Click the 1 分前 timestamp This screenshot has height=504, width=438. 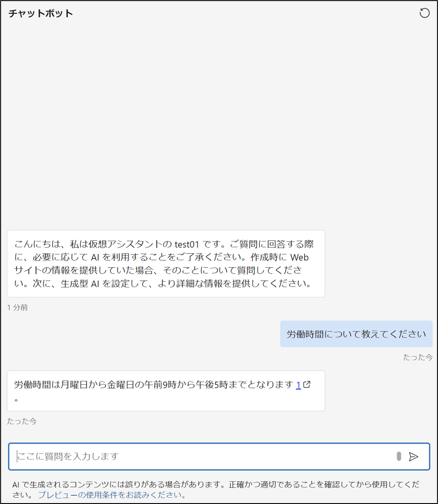[17, 308]
